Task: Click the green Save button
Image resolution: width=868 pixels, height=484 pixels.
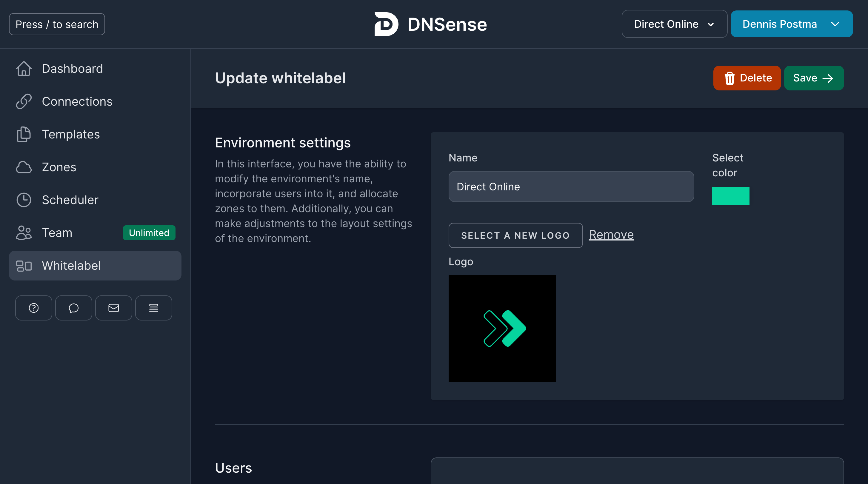Action: pyautogui.click(x=813, y=78)
